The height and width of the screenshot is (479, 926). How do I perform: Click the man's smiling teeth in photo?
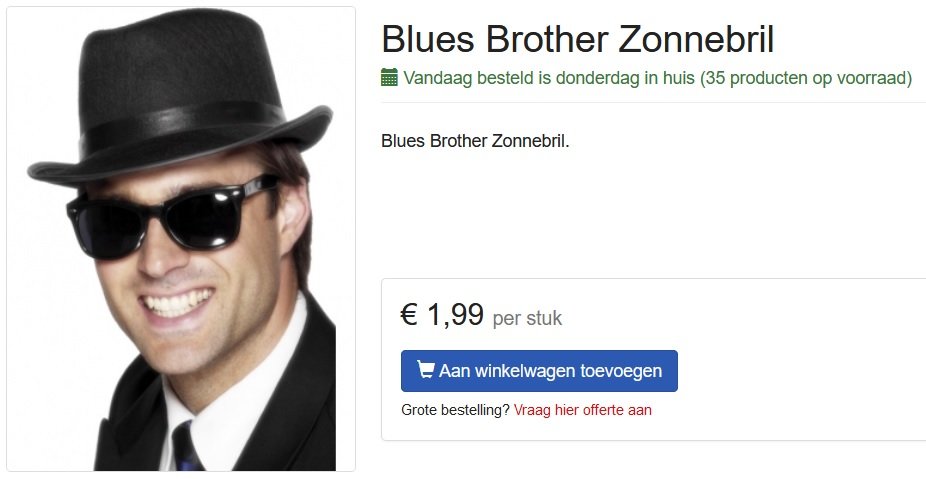point(177,302)
